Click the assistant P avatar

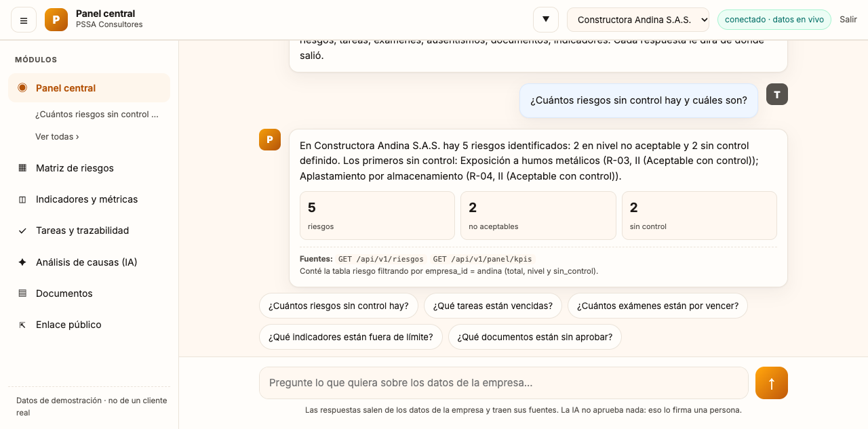pyautogui.click(x=270, y=140)
